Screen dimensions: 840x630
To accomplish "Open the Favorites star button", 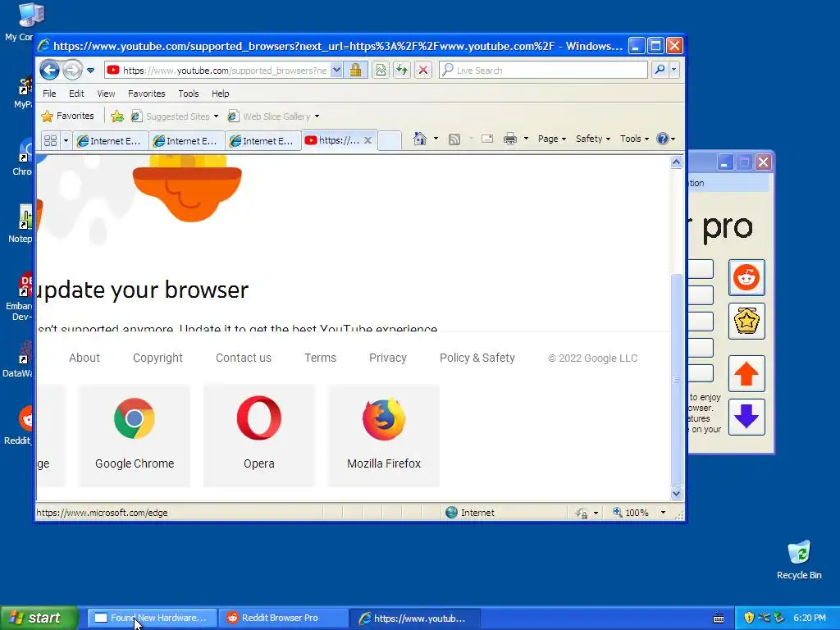I will point(67,116).
